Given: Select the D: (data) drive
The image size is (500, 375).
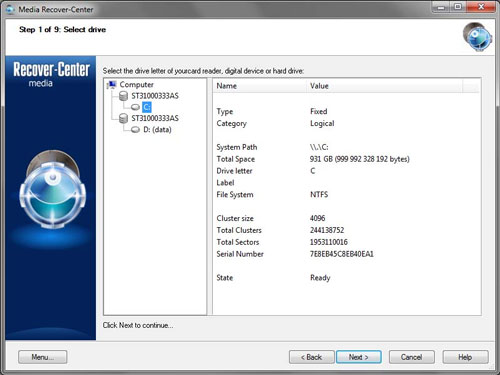Looking at the screenshot, I should point(157,130).
